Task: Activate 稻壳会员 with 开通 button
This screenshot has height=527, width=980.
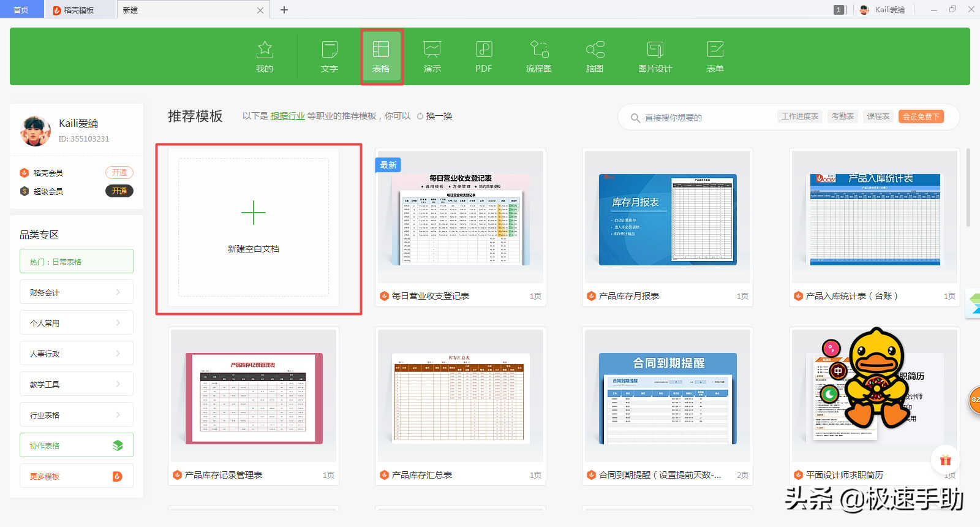Action: click(119, 173)
